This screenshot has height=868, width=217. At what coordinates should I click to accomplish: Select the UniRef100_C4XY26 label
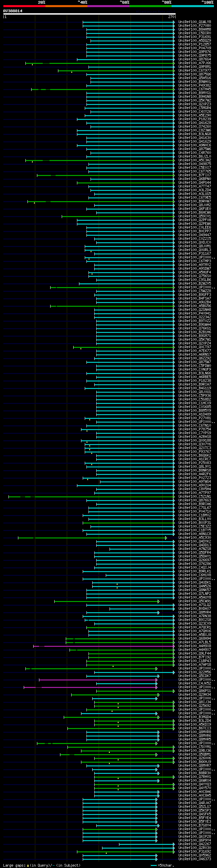[195, 111]
